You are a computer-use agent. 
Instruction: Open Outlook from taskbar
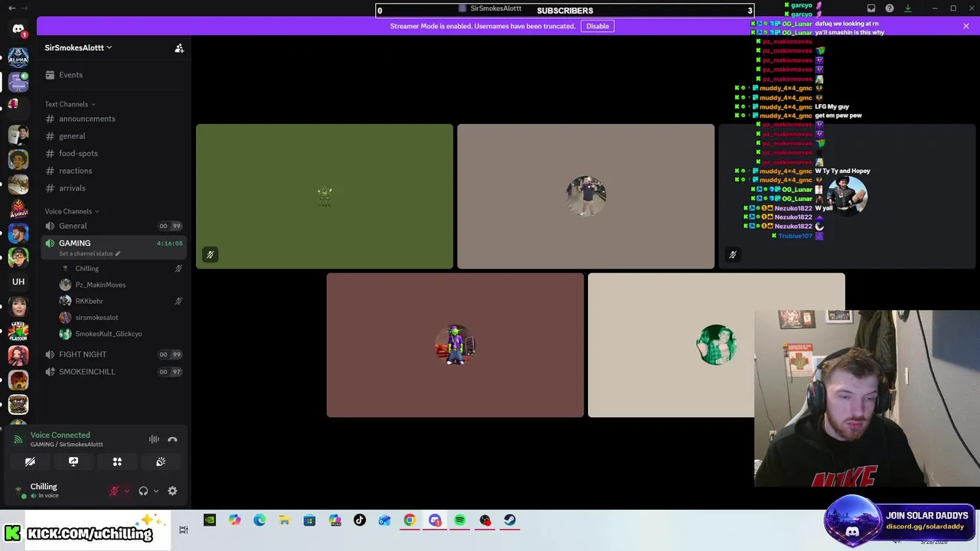384,520
